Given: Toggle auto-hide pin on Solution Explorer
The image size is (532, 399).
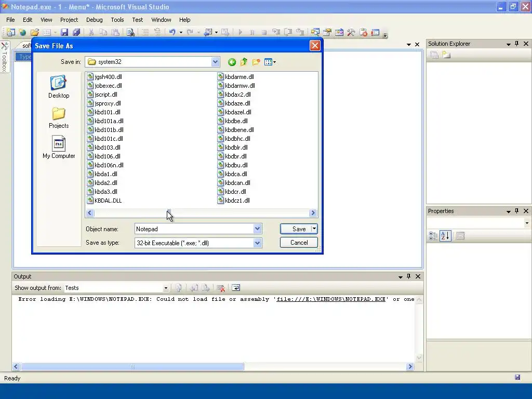Looking at the screenshot, I should point(517,44).
